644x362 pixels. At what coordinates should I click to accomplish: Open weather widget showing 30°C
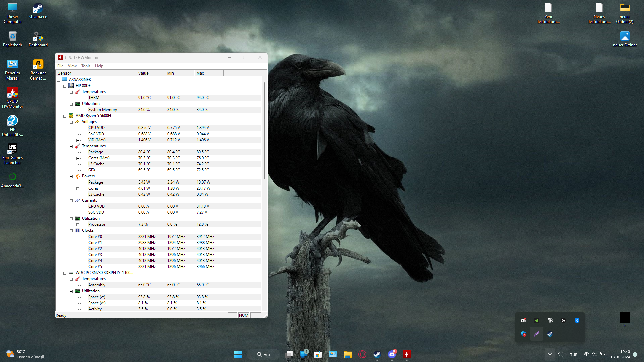point(25,354)
